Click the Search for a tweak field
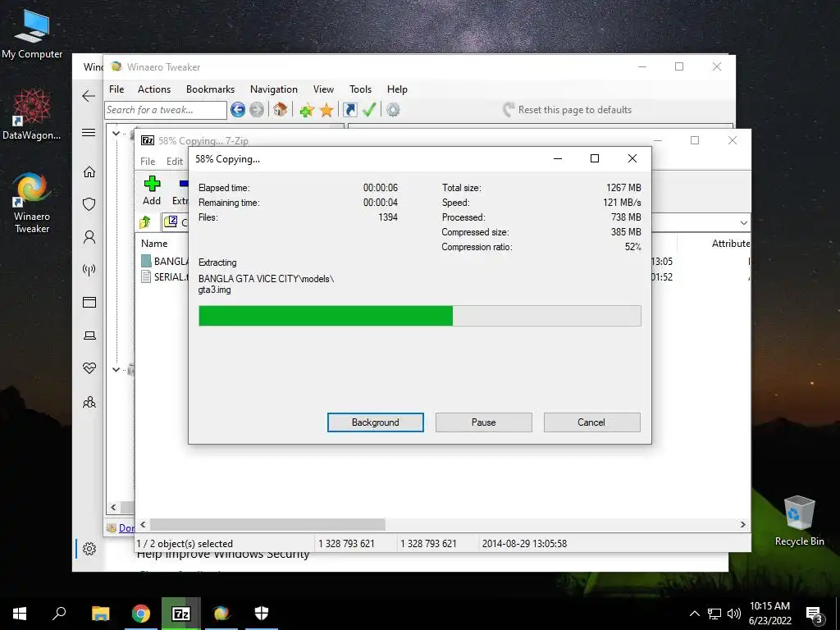Viewport: 840px width, 630px height. coord(166,110)
